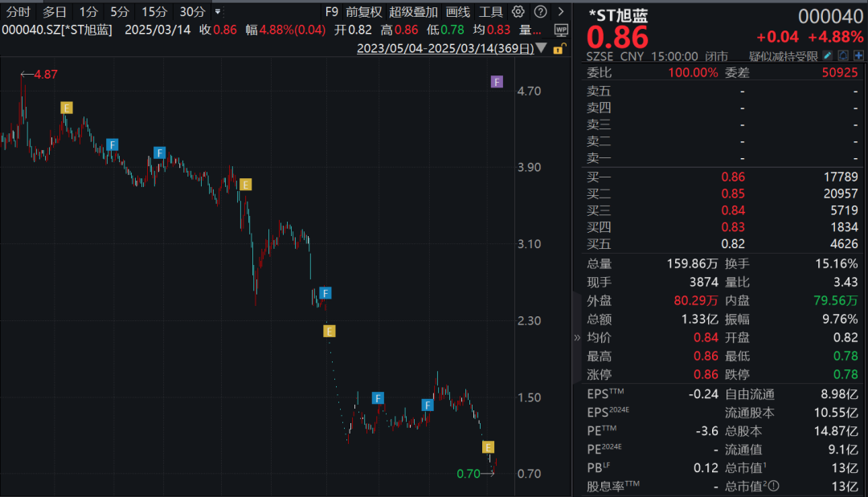Click the 买一 bid price 0.86

pyautogui.click(x=733, y=177)
